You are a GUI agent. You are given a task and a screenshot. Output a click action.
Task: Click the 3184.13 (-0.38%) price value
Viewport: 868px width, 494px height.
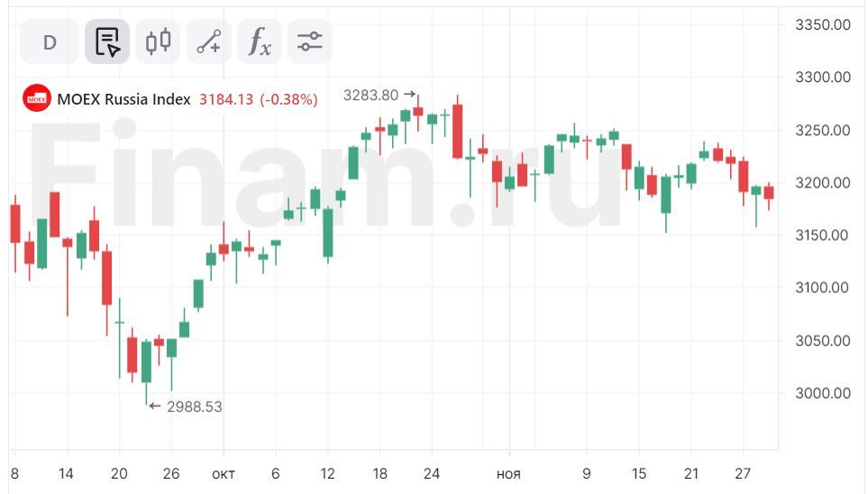(258, 99)
